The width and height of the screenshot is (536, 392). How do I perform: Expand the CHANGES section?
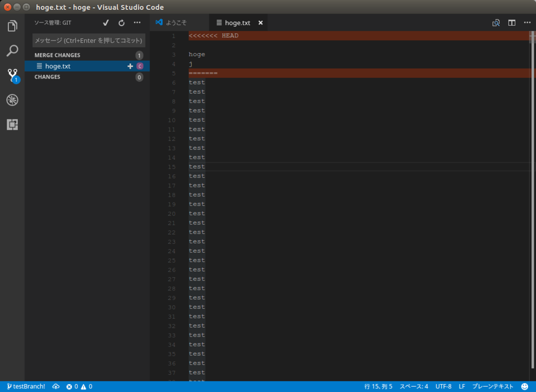click(47, 77)
